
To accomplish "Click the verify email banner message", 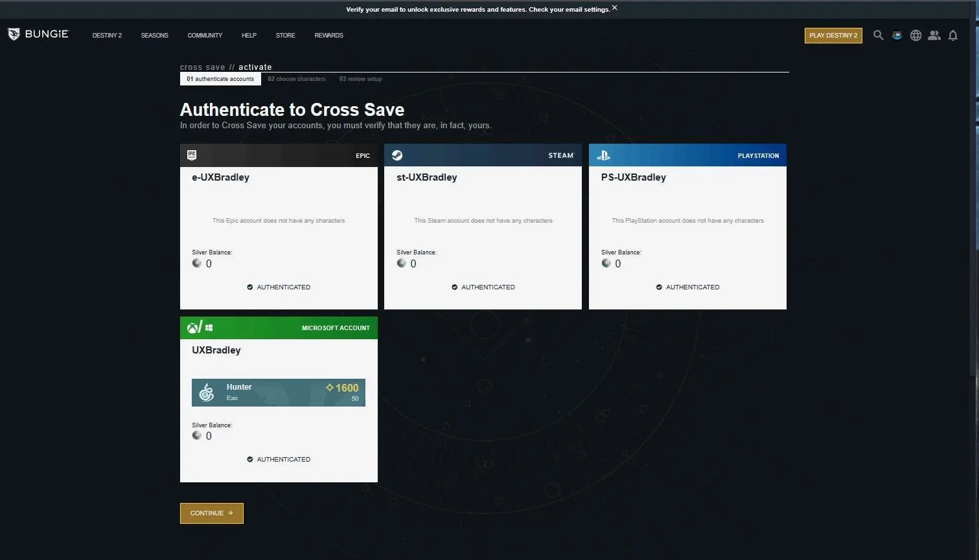I will coord(478,10).
